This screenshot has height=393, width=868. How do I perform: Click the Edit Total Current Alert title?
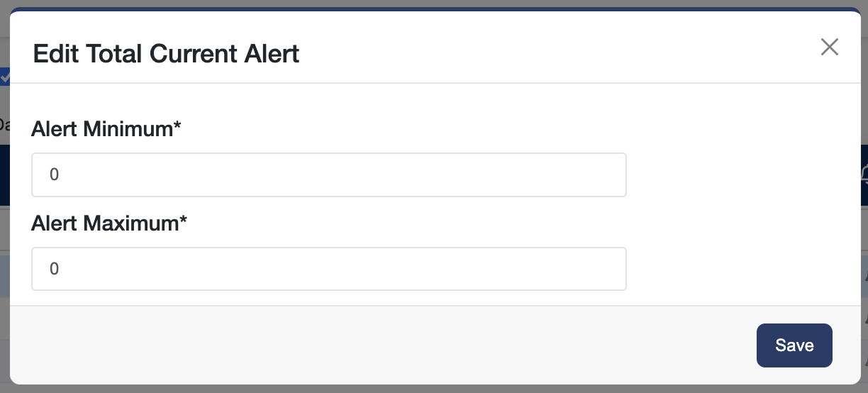166,54
